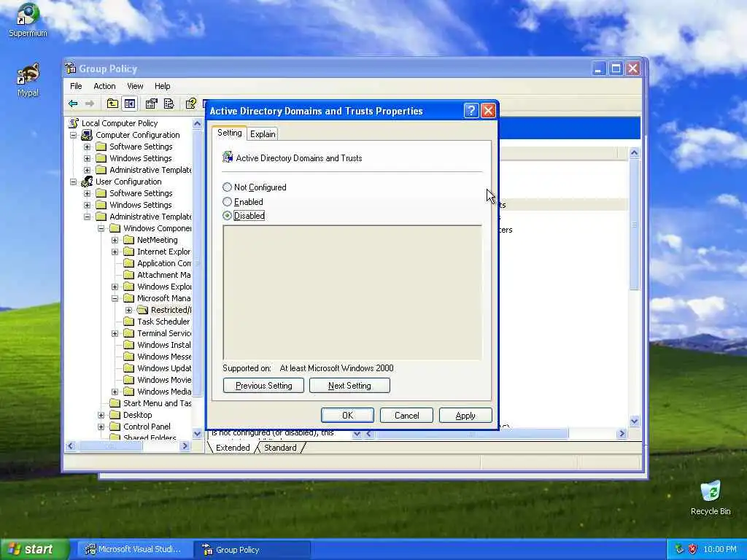Click the Back arrow in Group Policy toolbar
The width and height of the screenshot is (747, 560).
click(x=73, y=104)
